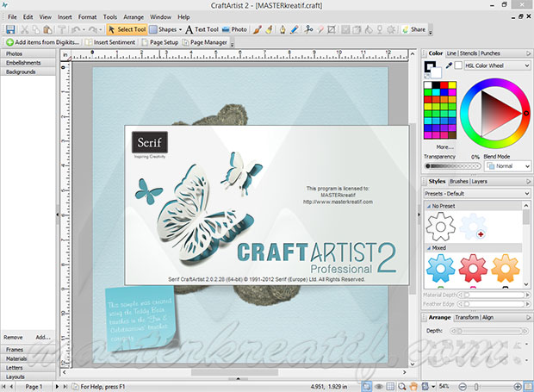Click the color picker eyedropper icon
The image size is (534, 392).
point(449,65)
